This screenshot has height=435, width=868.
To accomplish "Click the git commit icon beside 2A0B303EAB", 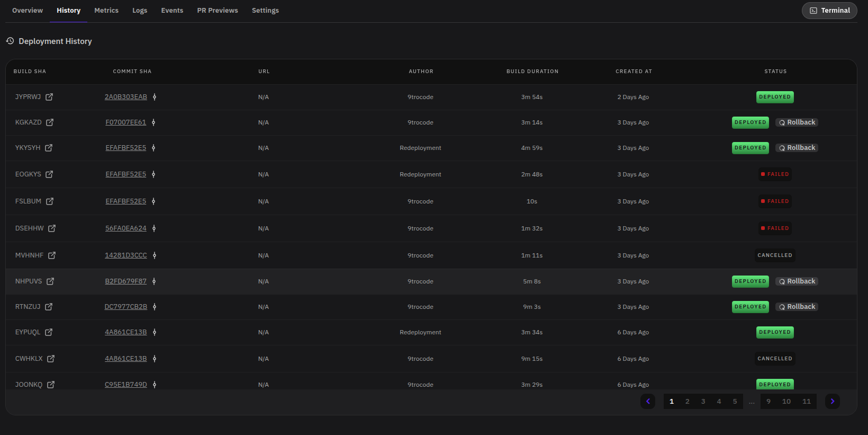I will tap(155, 97).
